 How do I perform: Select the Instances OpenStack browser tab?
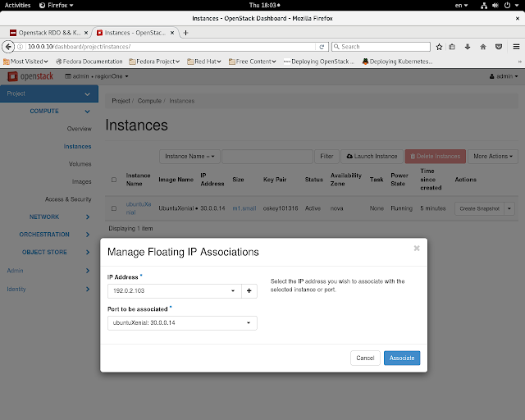pyautogui.click(x=135, y=33)
